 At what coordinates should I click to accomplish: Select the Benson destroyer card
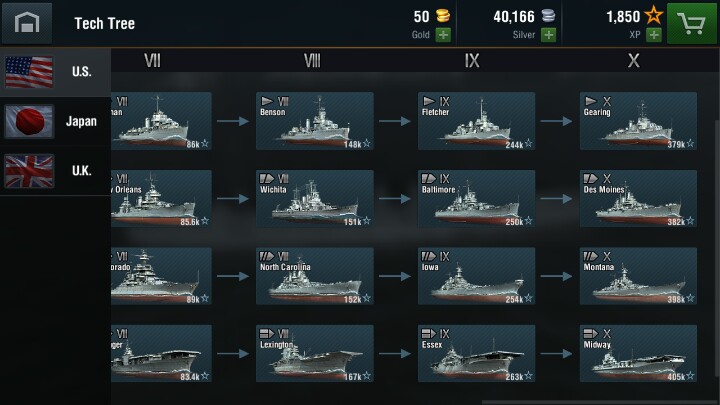click(x=315, y=122)
